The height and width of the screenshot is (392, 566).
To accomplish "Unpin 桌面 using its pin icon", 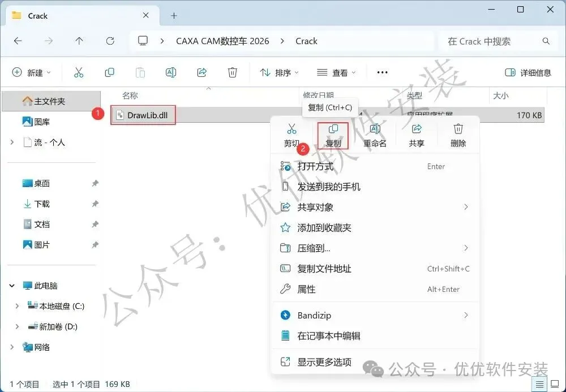I will coord(95,184).
